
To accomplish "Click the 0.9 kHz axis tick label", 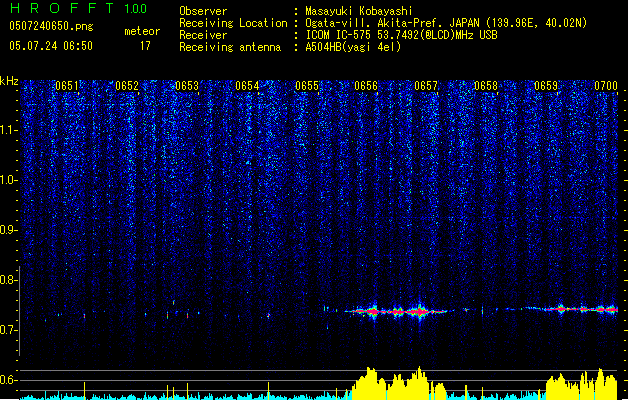I will tap(9, 230).
